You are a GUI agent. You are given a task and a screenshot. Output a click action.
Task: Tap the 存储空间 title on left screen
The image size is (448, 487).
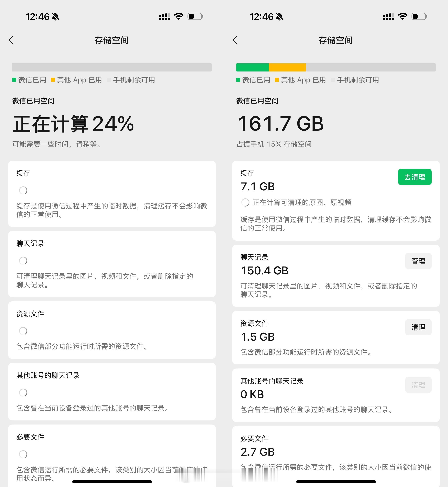tap(111, 40)
